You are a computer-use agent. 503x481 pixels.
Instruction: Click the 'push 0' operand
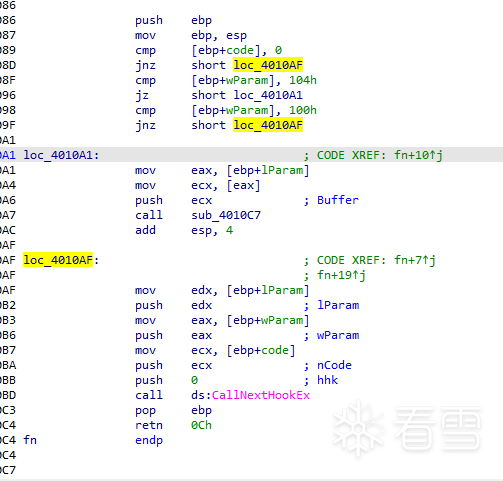[x=194, y=380]
